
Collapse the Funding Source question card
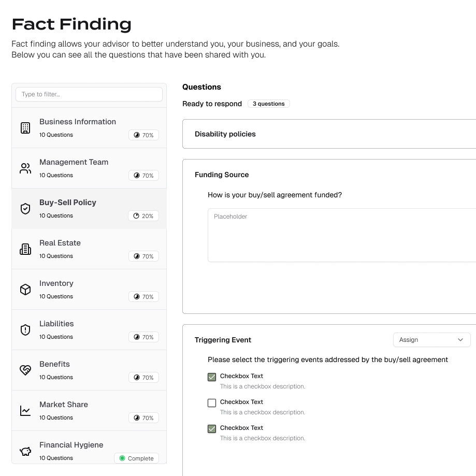click(222, 175)
